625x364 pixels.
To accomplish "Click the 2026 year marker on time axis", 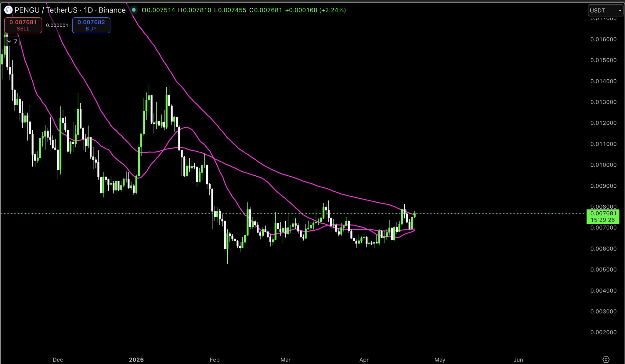I will (x=136, y=360).
